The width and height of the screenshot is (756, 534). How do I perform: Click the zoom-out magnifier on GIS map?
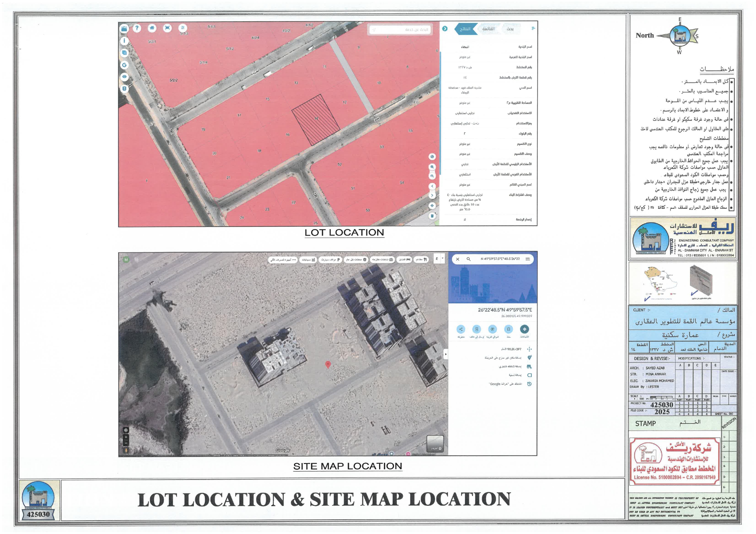[432, 176]
